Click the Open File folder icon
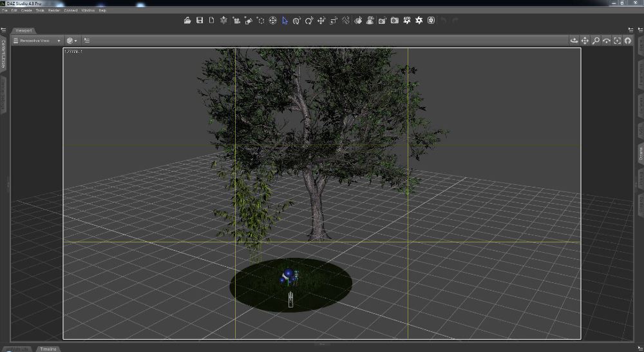Viewport: 644px width, 352px height. click(x=187, y=21)
